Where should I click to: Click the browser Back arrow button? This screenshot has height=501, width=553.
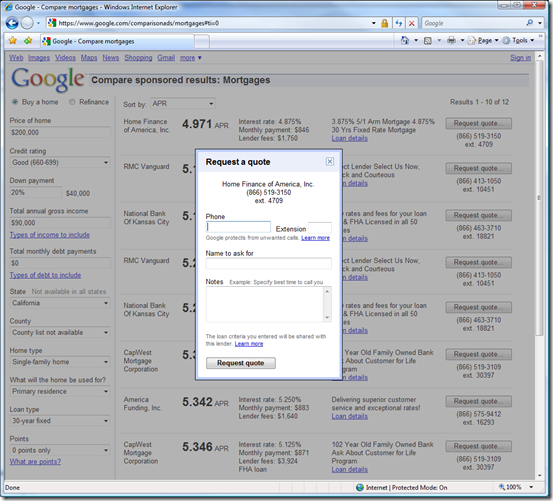click(12, 23)
